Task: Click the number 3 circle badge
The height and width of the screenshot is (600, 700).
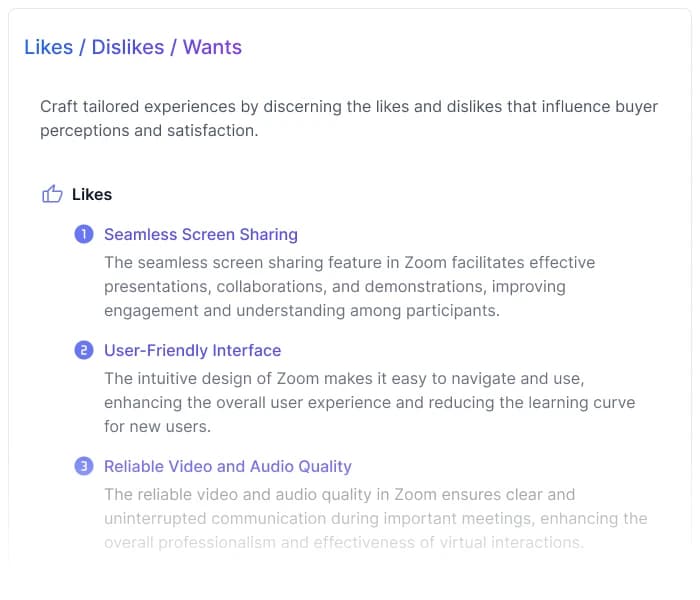Action: click(84, 466)
